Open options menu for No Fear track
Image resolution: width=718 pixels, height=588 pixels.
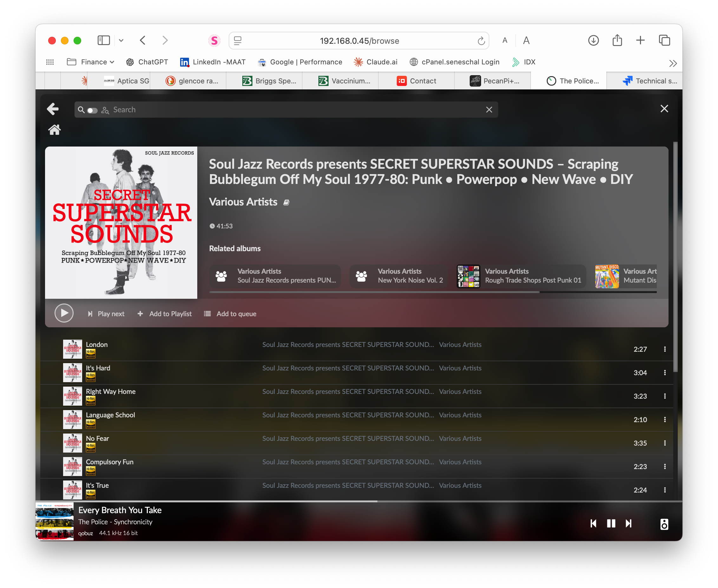pyautogui.click(x=665, y=443)
